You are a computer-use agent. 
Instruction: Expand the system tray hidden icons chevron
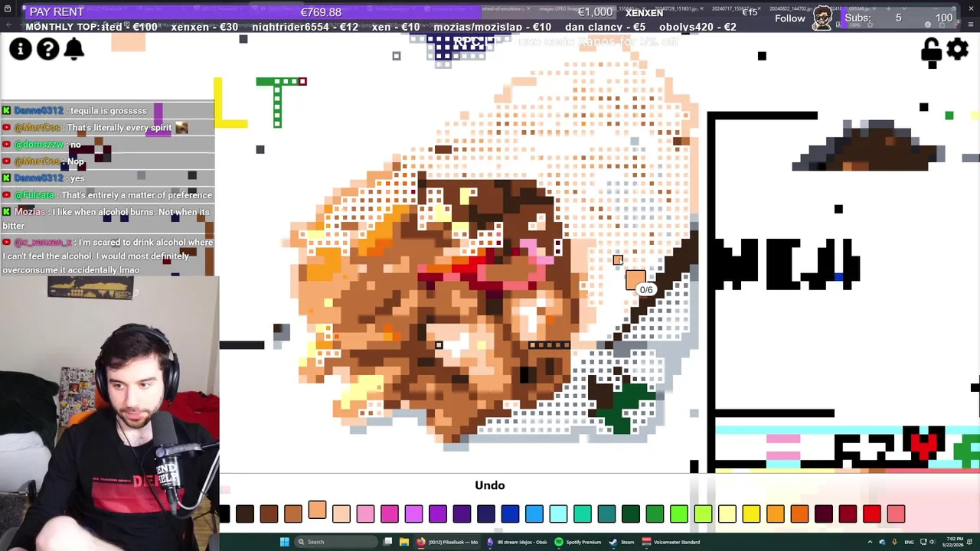(x=870, y=542)
